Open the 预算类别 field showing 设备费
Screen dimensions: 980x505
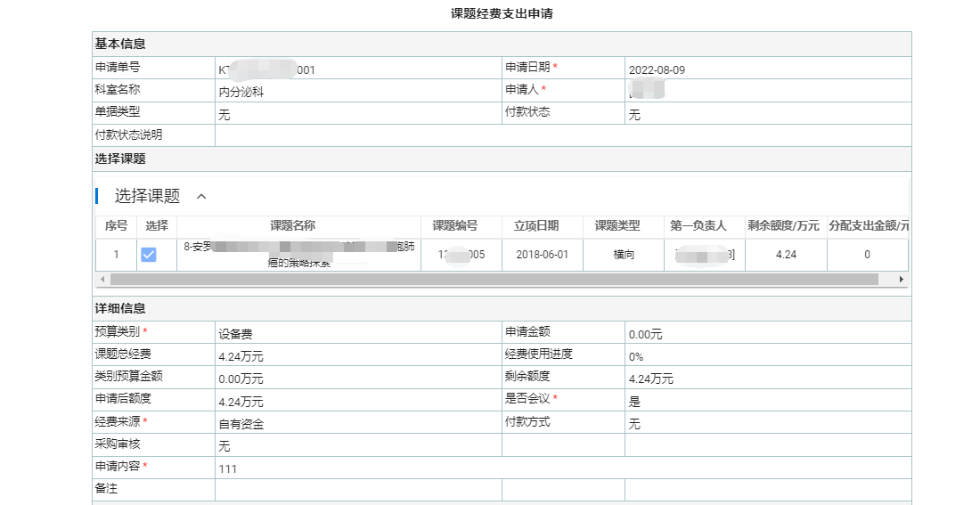356,334
